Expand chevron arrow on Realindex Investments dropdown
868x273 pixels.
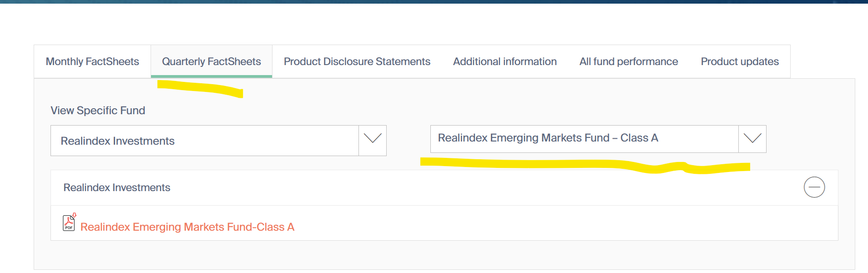pos(373,139)
